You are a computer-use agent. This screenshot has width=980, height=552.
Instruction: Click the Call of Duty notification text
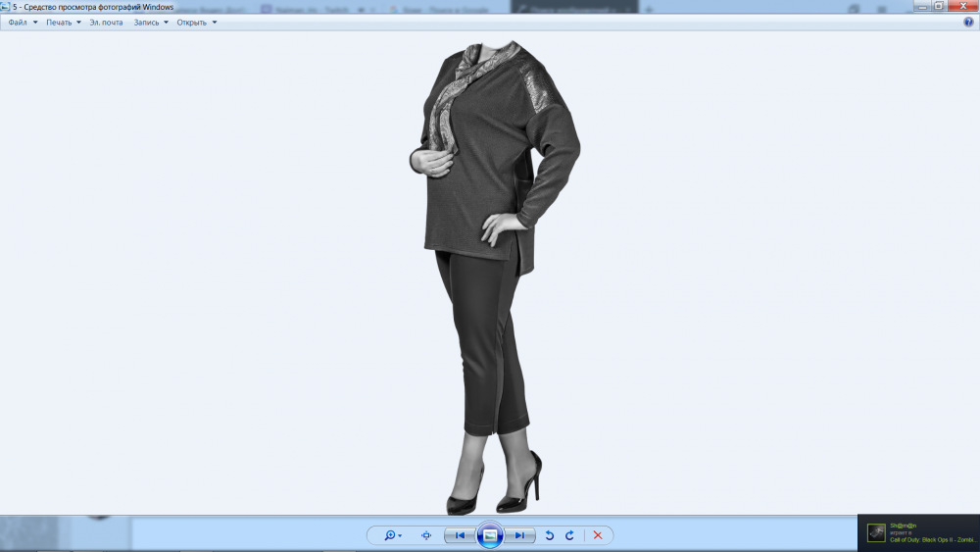point(933,539)
